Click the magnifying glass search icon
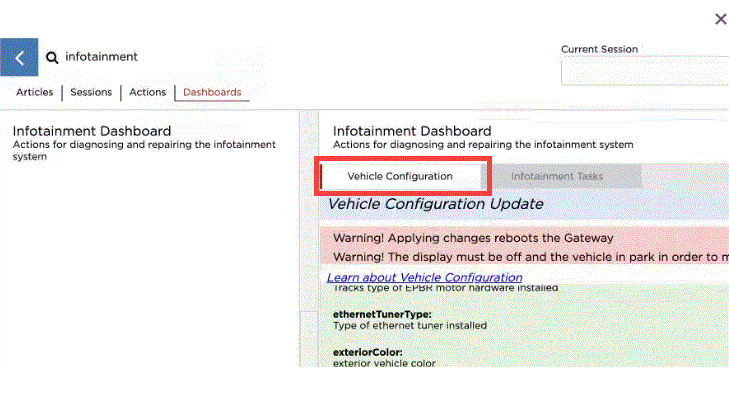Screen dimensions: 729x406 (52, 58)
